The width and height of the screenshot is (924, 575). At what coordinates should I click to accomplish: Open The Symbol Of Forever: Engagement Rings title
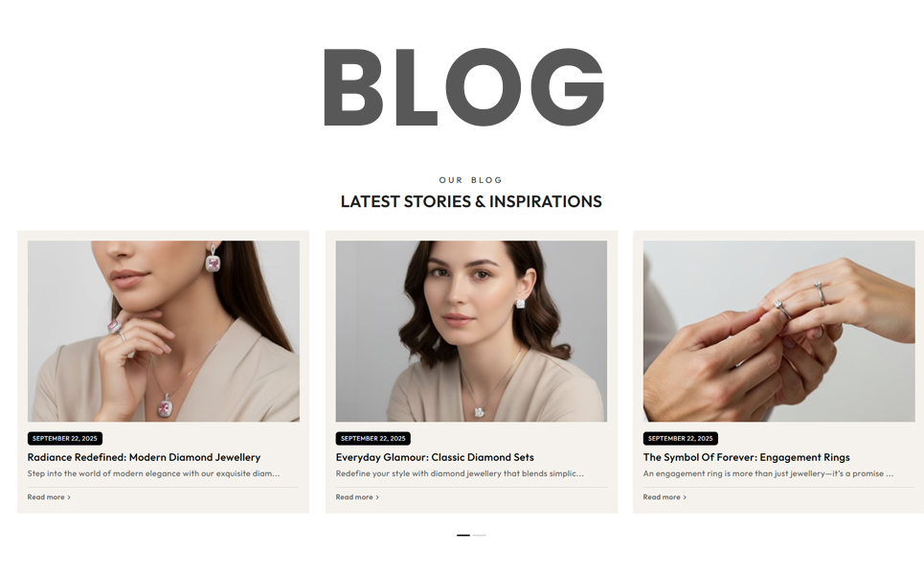point(747,457)
